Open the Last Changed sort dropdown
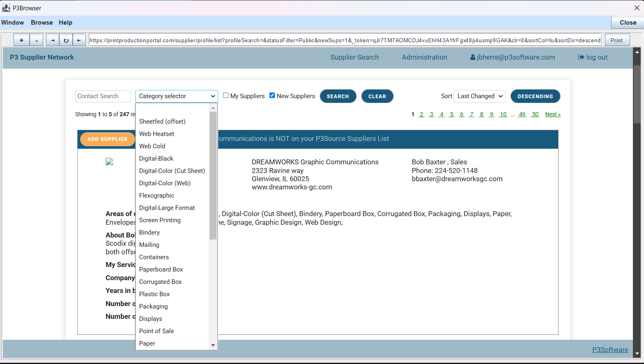This screenshot has width=644, height=364. coord(480,96)
